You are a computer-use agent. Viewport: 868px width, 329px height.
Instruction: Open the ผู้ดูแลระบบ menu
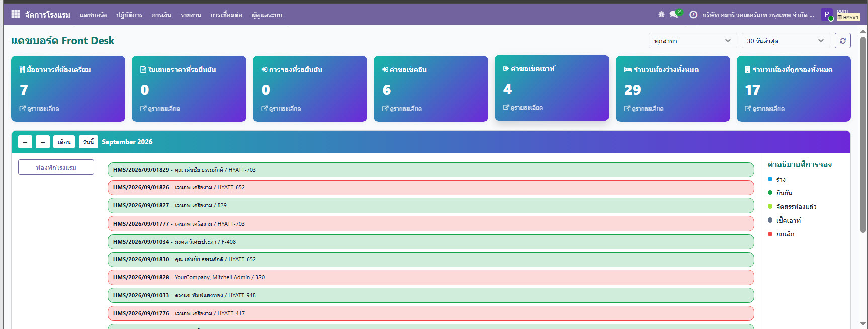[x=267, y=15]
